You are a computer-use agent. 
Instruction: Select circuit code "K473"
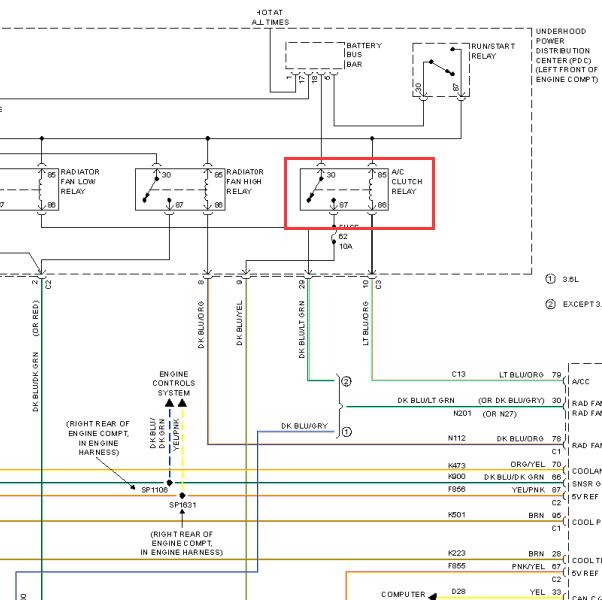pos(456,466)
